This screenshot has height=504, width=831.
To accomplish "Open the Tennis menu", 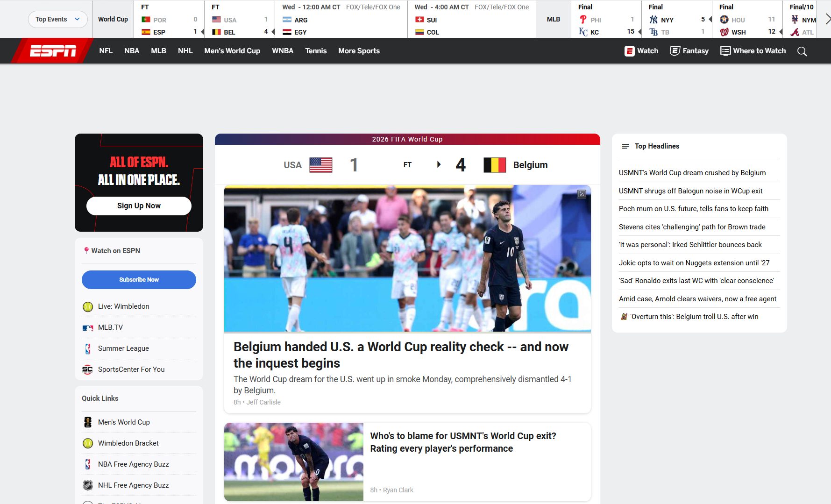I will pos(316,51).
